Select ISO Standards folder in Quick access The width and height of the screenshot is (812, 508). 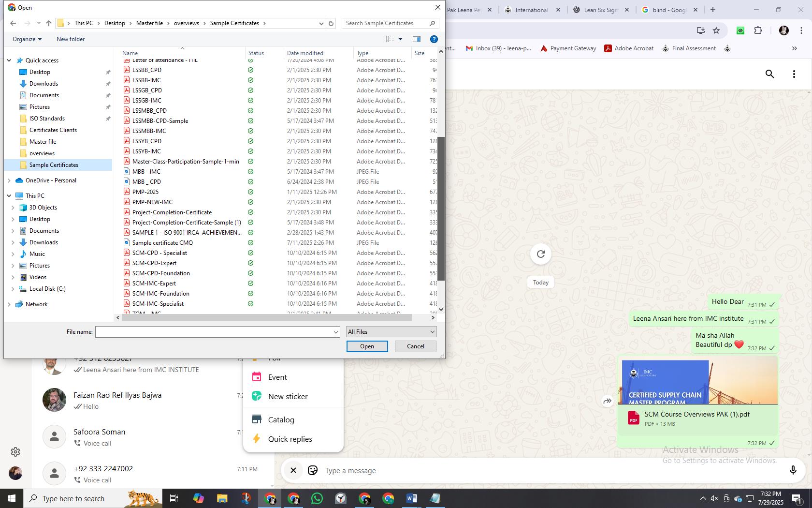(x=47, y=119)
